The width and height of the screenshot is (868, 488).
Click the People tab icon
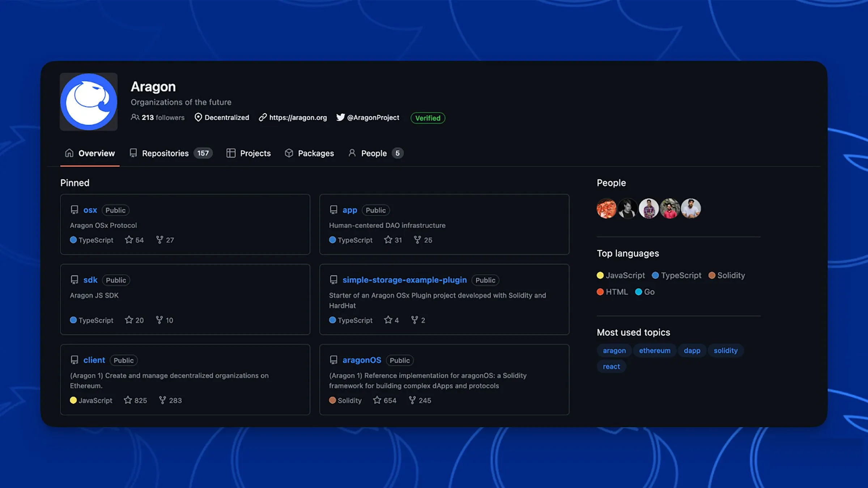click(x=352, y=153)
